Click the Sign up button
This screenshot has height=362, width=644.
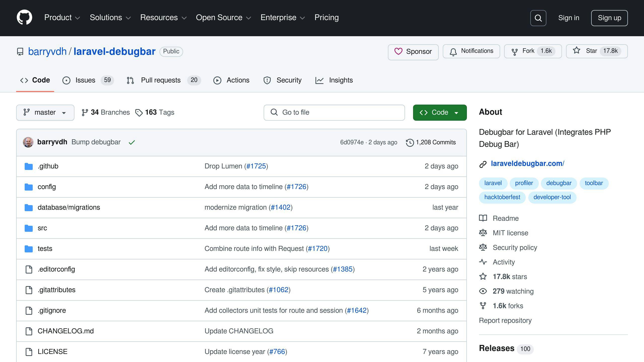pyautogui.click(x=609, y=18)
